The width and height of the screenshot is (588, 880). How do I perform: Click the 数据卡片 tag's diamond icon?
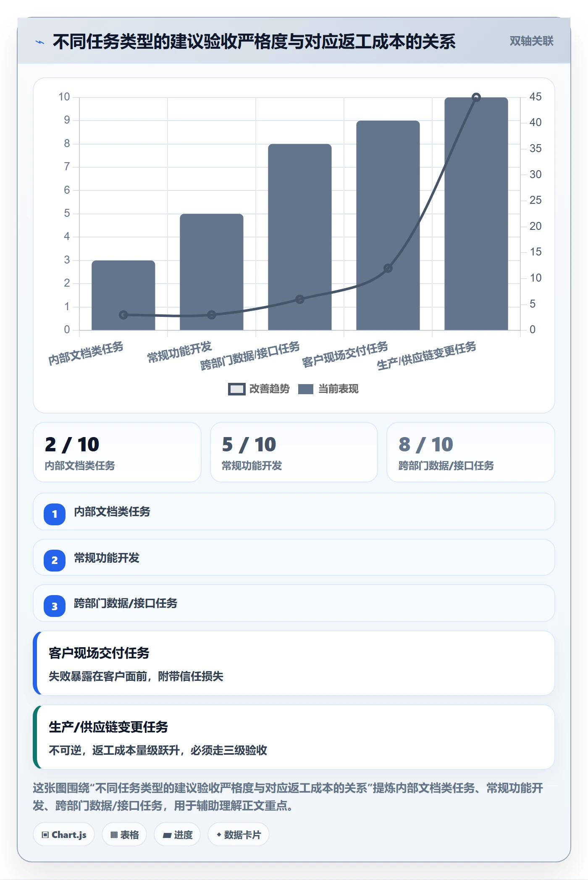point(219,835)
